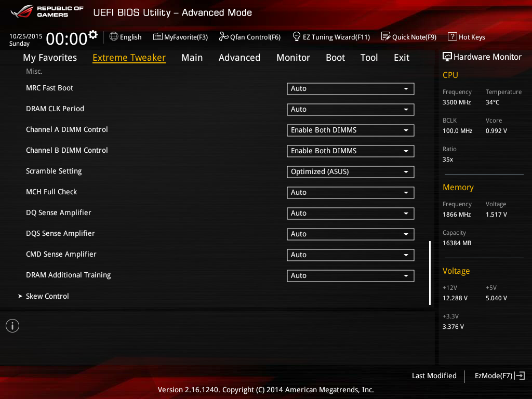The width and height of the screenshot is (532, 399).
Task: Open the DQ Sense Amplifier dropdown
Action: coord(351,214)
